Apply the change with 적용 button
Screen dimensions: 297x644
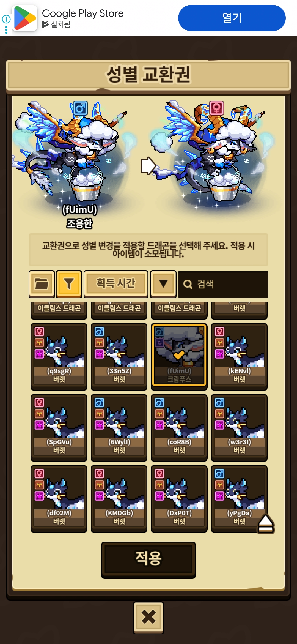coord(148,560)
